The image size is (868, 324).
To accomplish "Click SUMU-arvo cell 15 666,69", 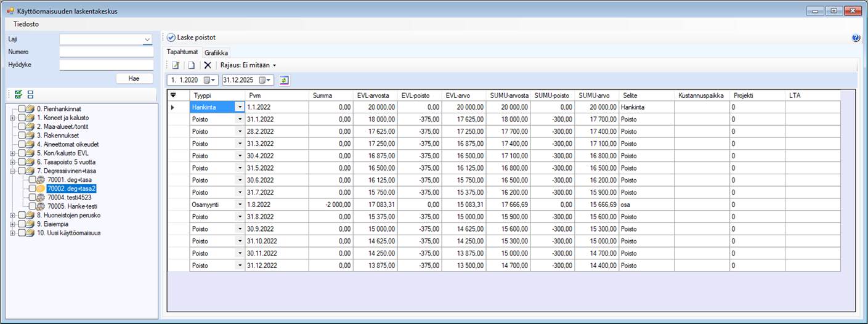I will (597, 204).
